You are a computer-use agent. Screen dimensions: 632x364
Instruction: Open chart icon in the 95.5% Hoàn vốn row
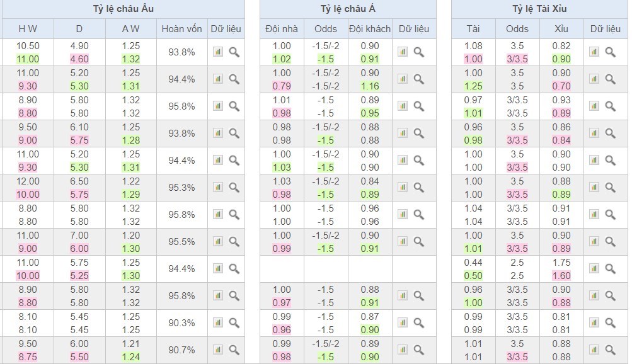point(217,242)
